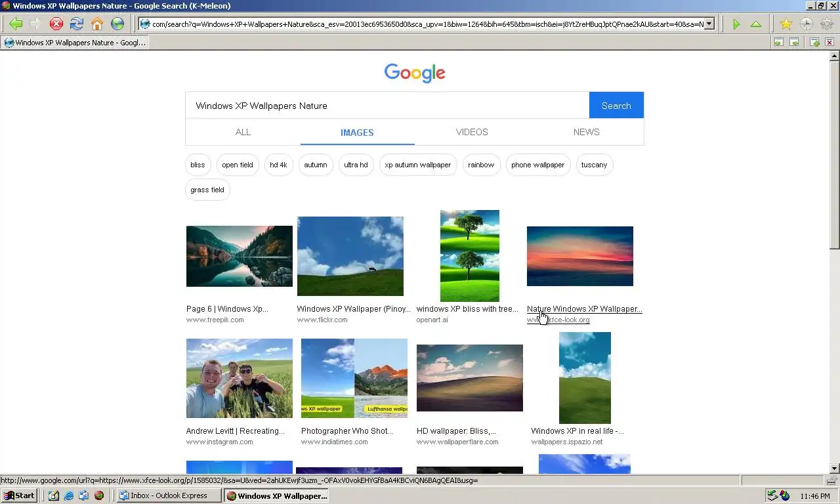Switch to Inbox - Outlook Express taskbar button

pos(169,495)
